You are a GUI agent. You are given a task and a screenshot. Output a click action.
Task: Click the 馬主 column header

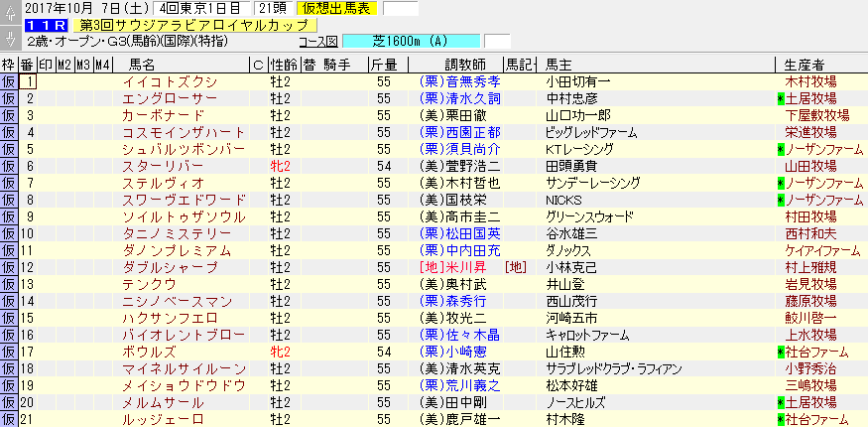click(x=558, y=65)
